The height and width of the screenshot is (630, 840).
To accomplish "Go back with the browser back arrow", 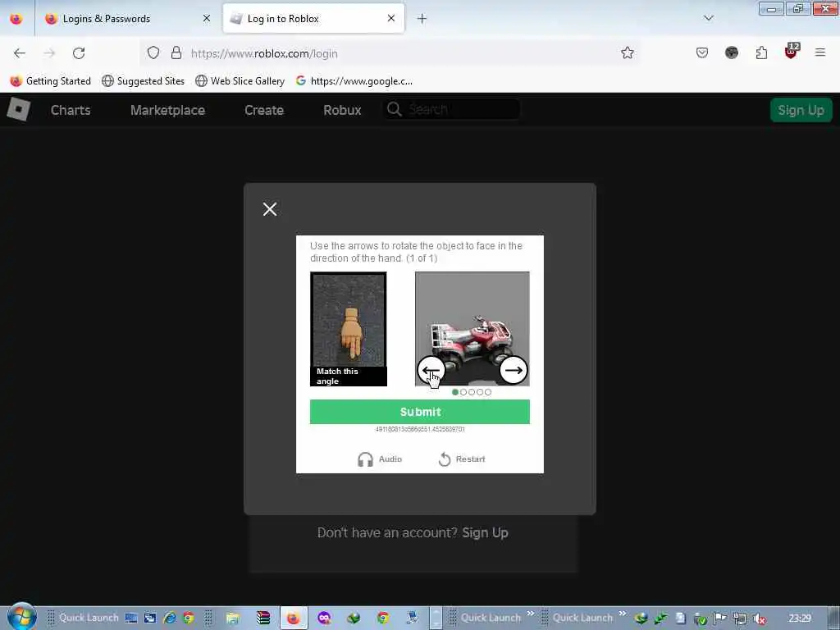I will tap(20, 53).
